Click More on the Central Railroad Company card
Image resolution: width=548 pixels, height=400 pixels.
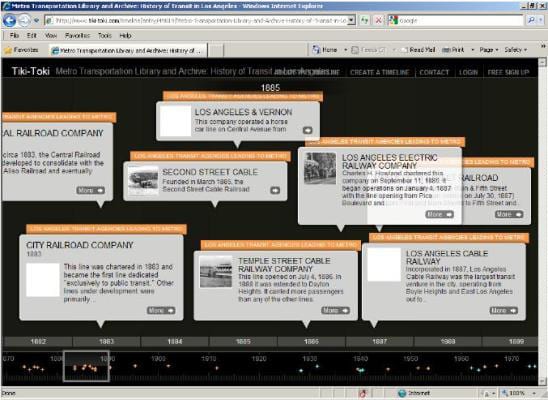click(x=91, y=190)
